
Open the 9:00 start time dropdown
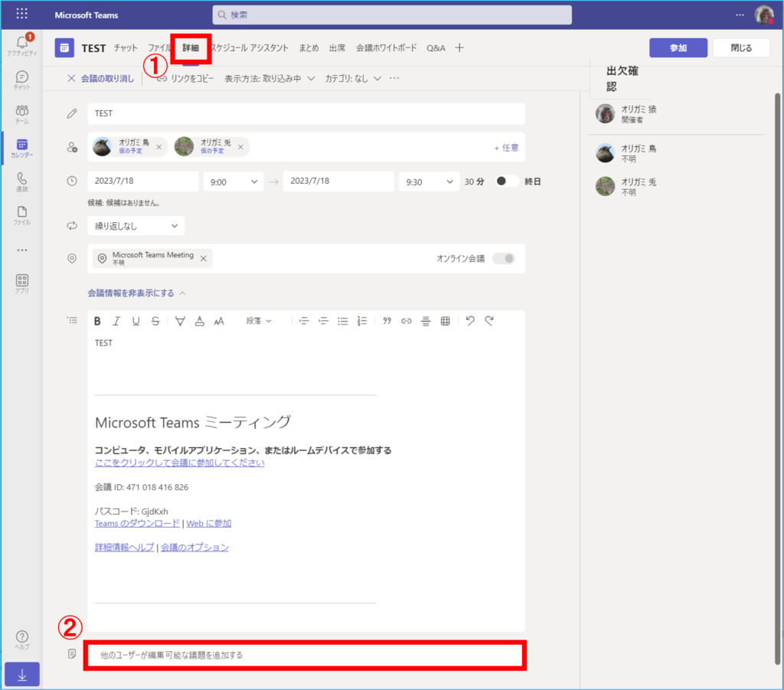[x=234, y=181]
